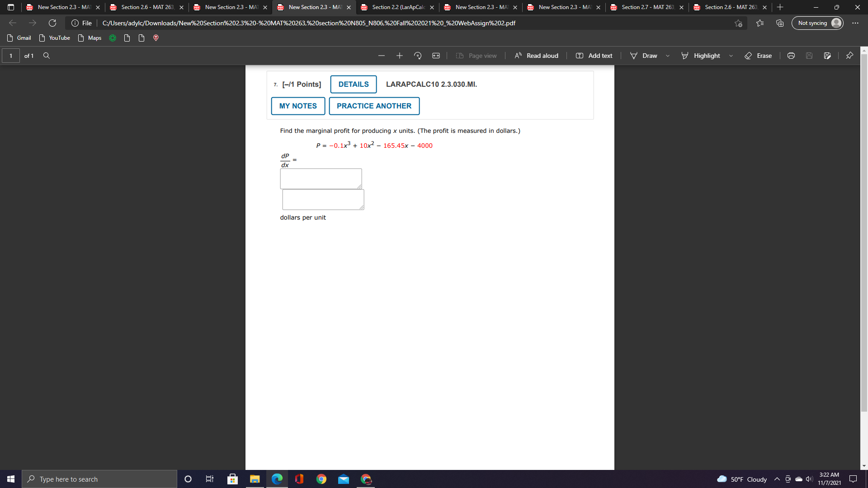
Task: Open the Draw pen options dropdown
Action: 668,56
